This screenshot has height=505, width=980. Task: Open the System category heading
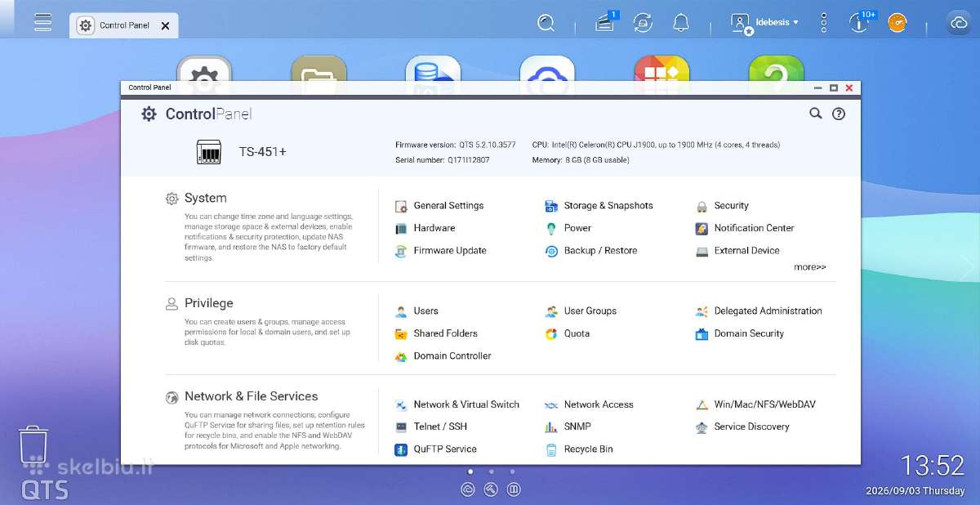tap(206, 198)
